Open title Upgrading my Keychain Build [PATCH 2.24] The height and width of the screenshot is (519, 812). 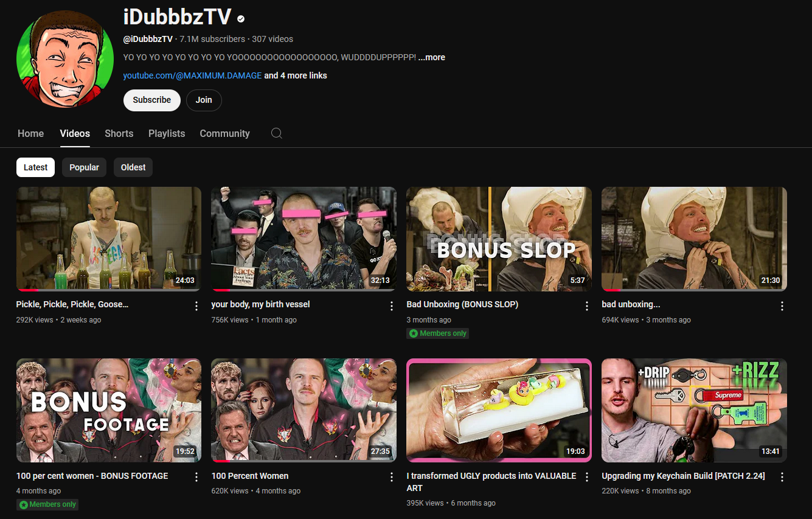click(684, 476)
